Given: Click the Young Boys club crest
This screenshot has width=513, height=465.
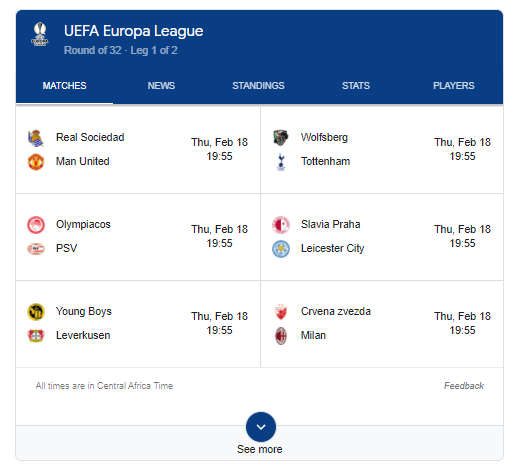Looking at the screenshot, I should (36, 312).
